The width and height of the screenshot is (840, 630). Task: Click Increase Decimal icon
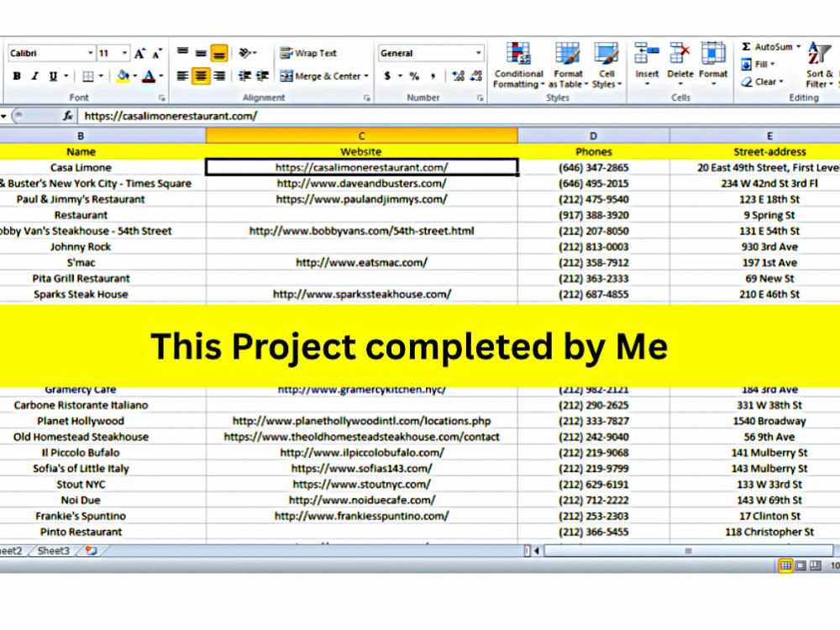point(459,76)
